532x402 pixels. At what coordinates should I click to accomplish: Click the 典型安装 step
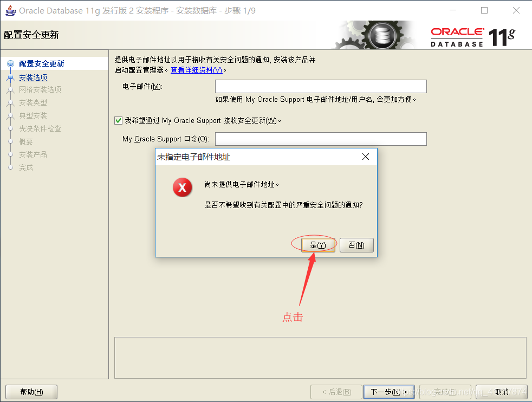point(33,116)
